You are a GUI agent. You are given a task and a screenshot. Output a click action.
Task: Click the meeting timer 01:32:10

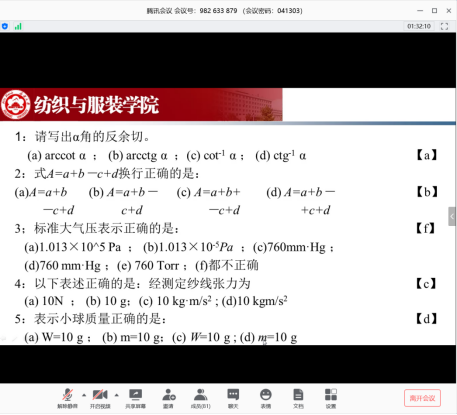(419, 26)
